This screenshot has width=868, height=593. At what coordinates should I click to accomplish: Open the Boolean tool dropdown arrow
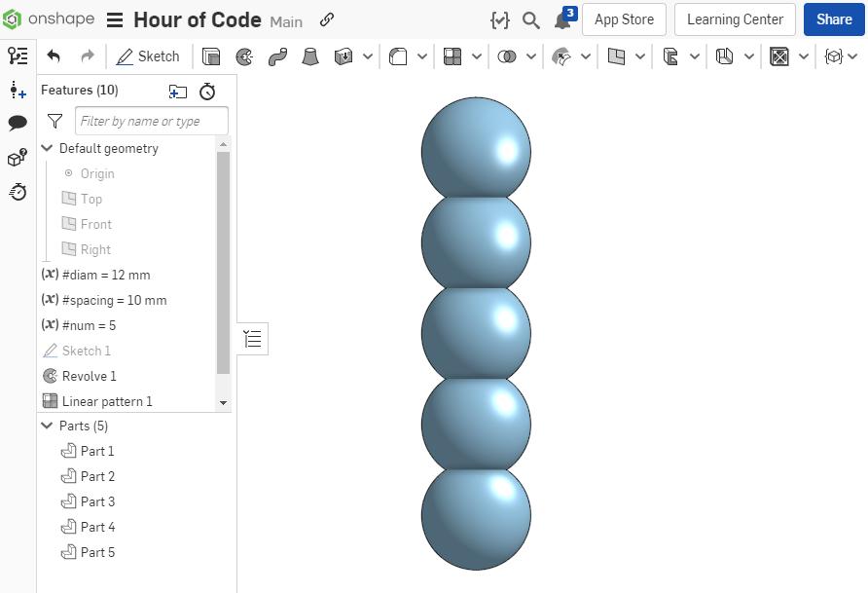[x=530, y=56]
